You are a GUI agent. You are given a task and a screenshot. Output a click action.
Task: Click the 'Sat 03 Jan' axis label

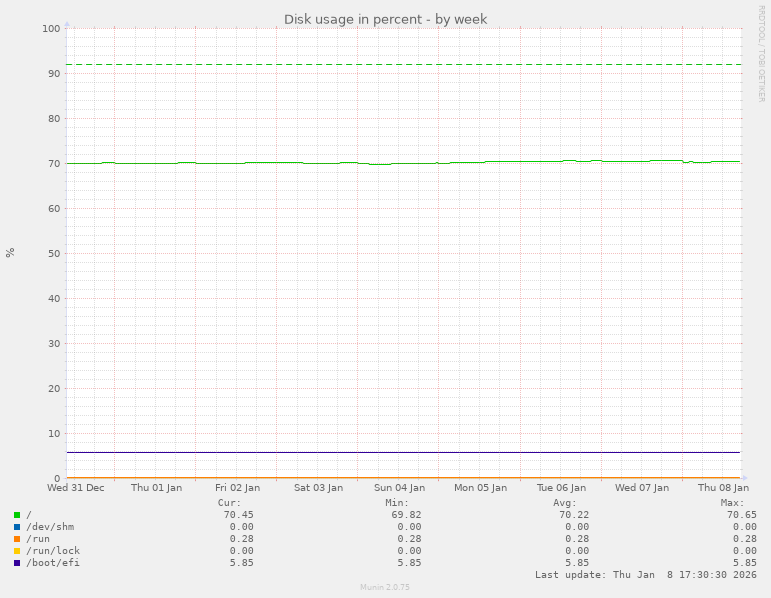pyautogui.click(x=319, y=487)
